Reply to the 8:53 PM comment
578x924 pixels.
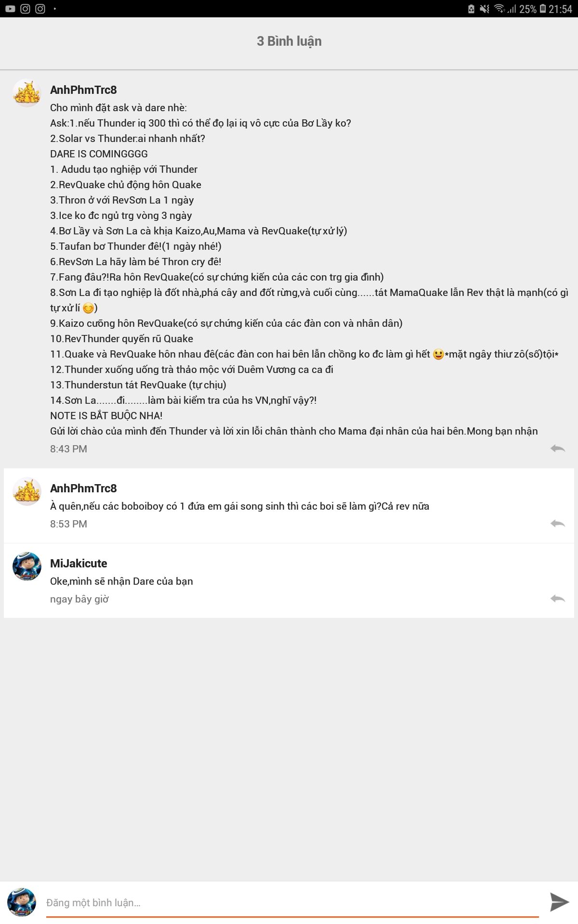(557, 524)
